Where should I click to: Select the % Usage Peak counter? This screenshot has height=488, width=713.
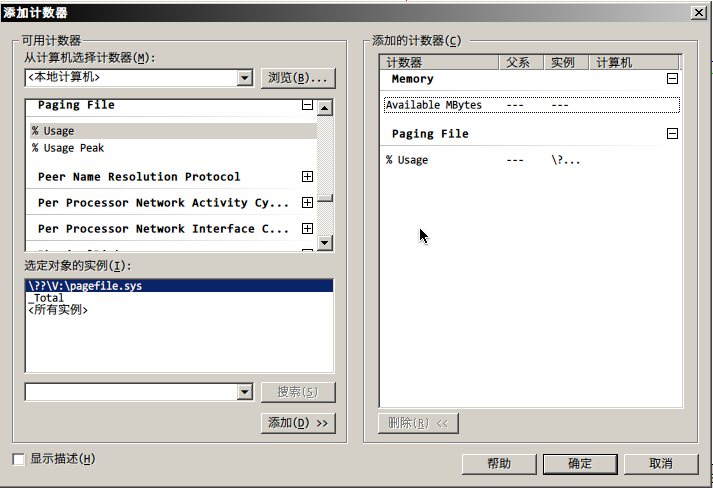[x=68, y=148]
